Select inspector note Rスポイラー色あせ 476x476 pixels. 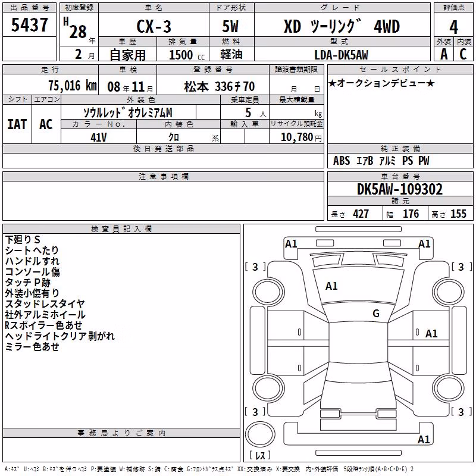tap(43, 325)
